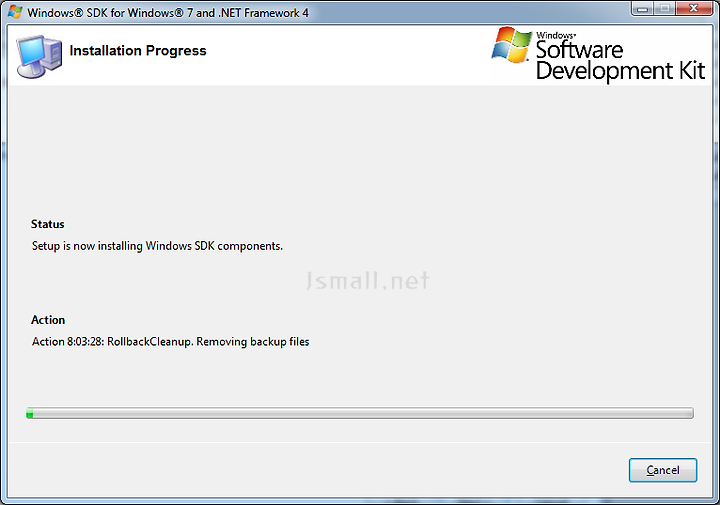Close the SDK setup window
720x505 pixels.
coord(694,9)
